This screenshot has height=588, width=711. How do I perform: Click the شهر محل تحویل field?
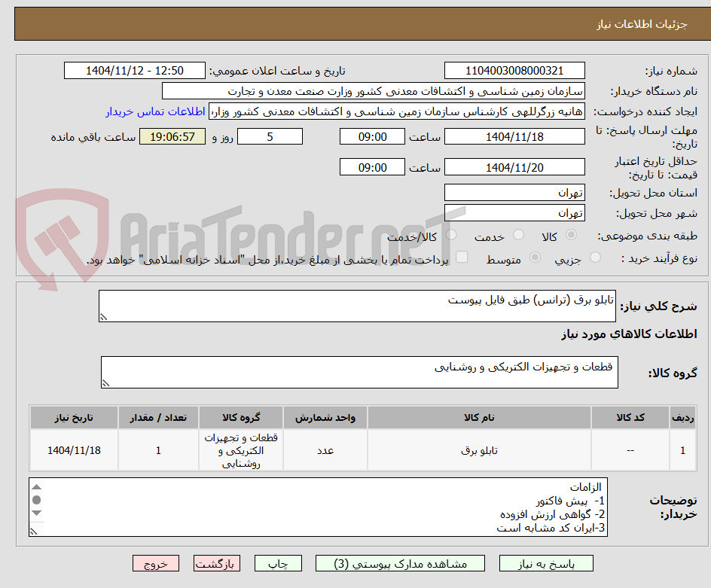514,213
